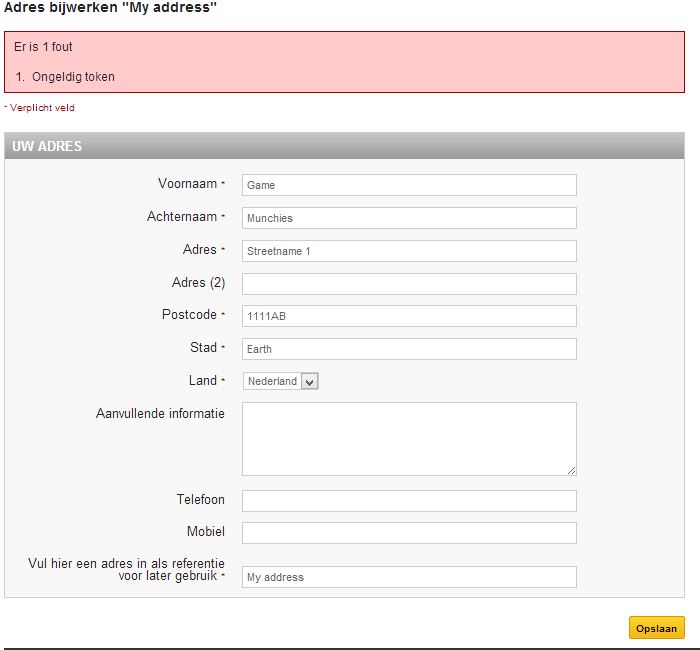Click inside Aanvullende informatie textarea
700x650 pixels.
[409, 439]
